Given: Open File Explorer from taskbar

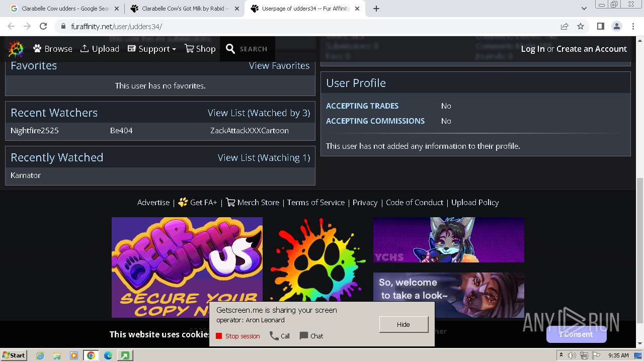Looking at the screenshot, I should (x=57, y=355).
